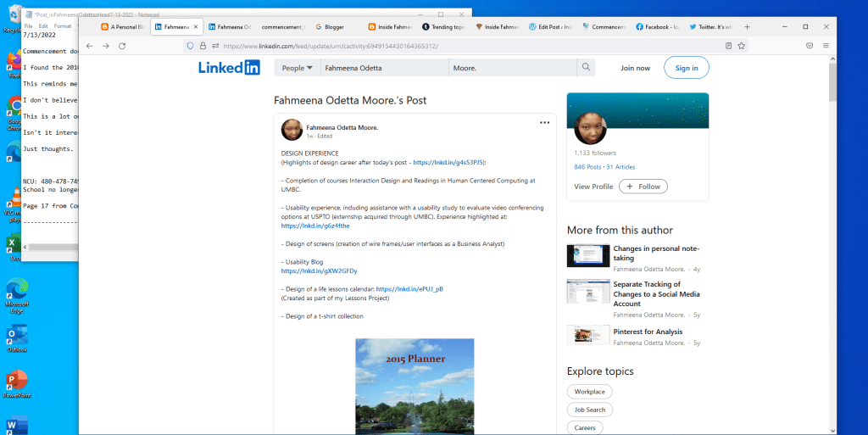Click the Sign in button
868x435 pixels.
click(x=687, y=68)
